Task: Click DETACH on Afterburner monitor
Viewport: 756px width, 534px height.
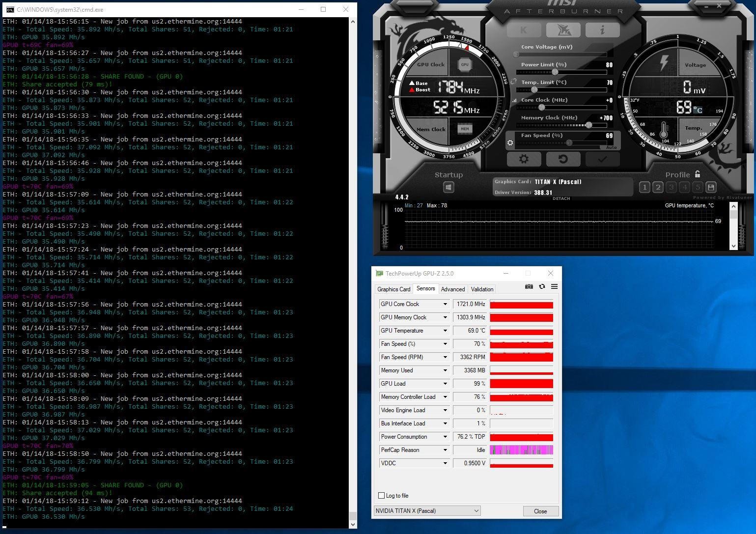Action: [x=561, y=198]
